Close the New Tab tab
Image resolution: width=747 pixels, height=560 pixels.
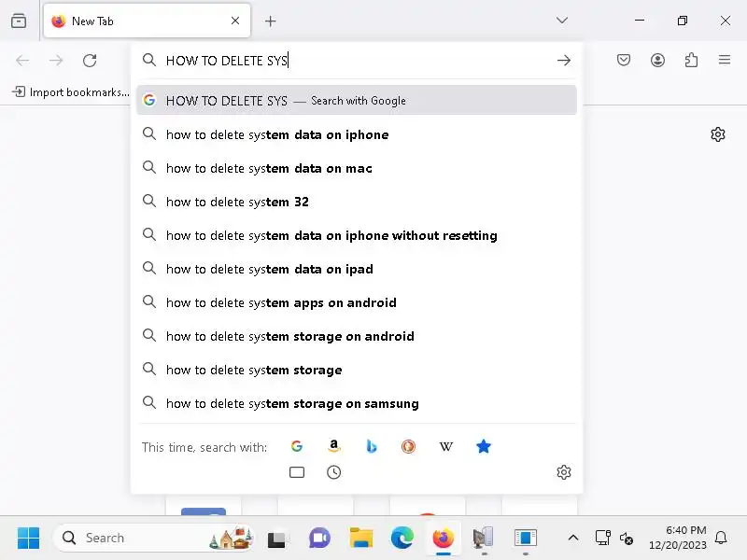[x=235, y=21]
